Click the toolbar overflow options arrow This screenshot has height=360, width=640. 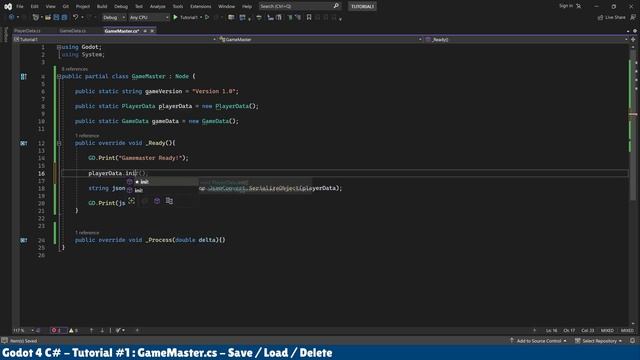click(340, 18)
